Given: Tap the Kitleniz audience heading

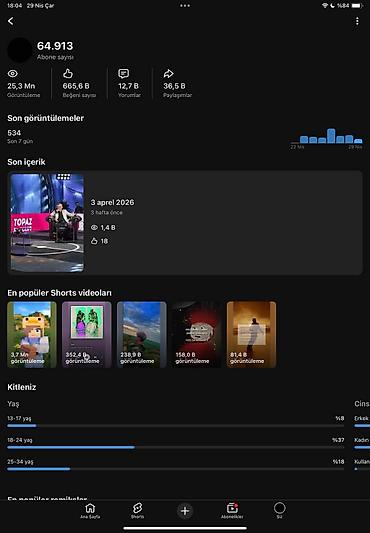Looking at the screenshot, I should tap(22, 387).
